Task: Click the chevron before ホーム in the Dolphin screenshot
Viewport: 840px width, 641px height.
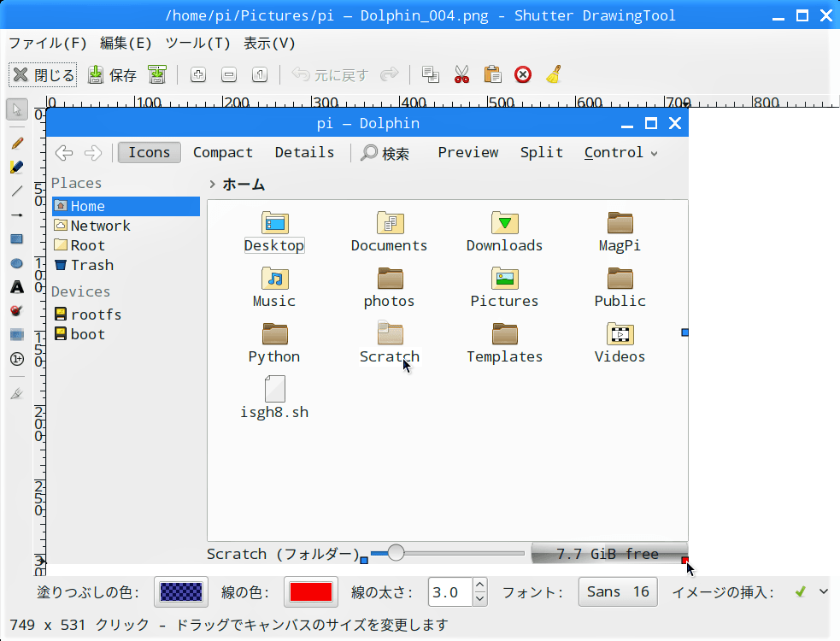Action: (x=212, y=185)
